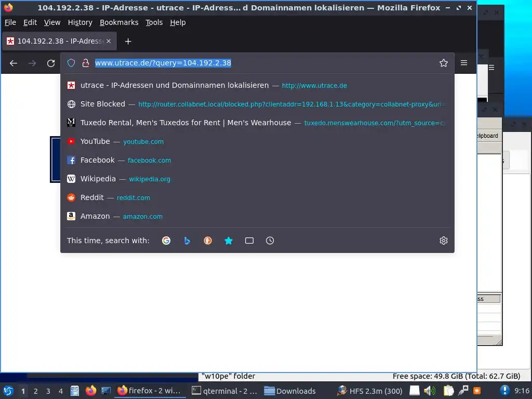
Task: Switch to virtual desktop 1
Action: click(x=23, y=391)
